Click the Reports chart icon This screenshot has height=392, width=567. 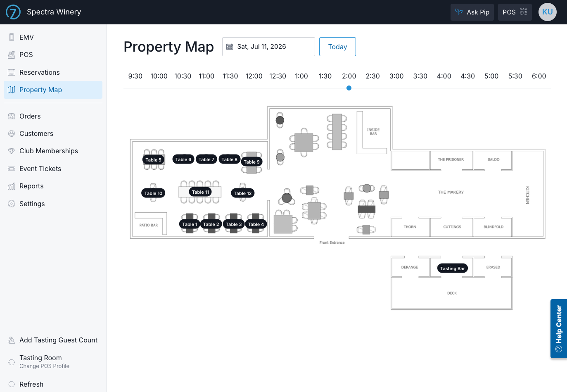12,186
